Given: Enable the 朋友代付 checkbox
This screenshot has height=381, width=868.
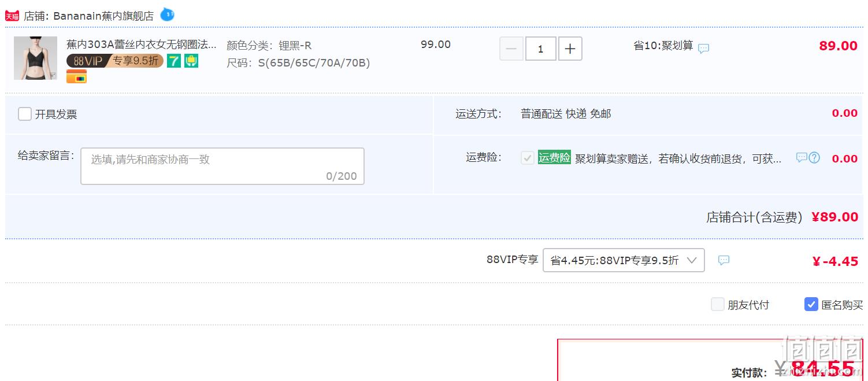Looking at the screenshot, I should click(x=717, y=304).
